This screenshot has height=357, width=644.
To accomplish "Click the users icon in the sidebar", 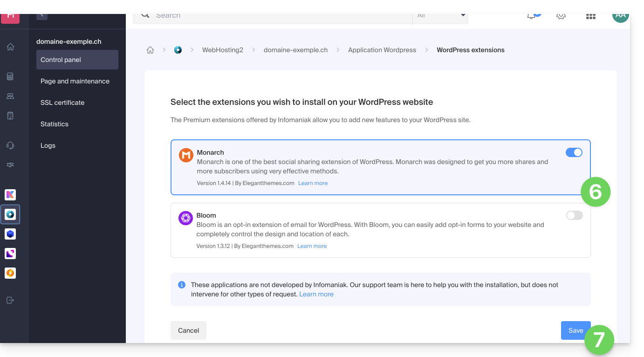I will pyautogui.click(x=10, y=96).
